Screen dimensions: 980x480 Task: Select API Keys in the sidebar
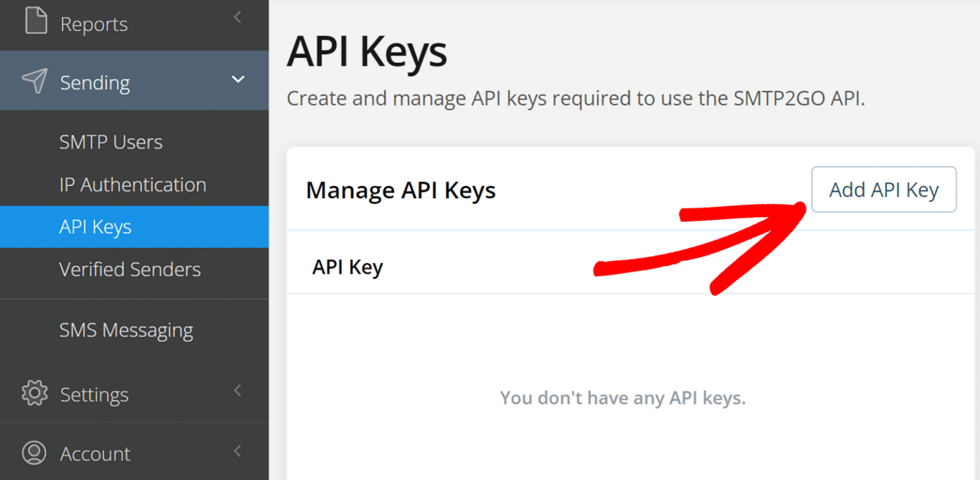tap(96, 227)
